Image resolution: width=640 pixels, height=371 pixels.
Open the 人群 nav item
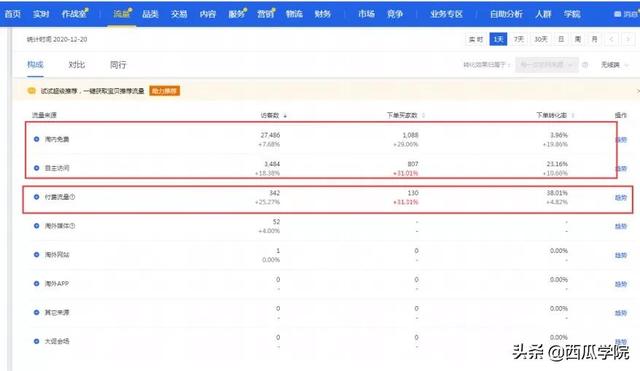tap(543, 14)
